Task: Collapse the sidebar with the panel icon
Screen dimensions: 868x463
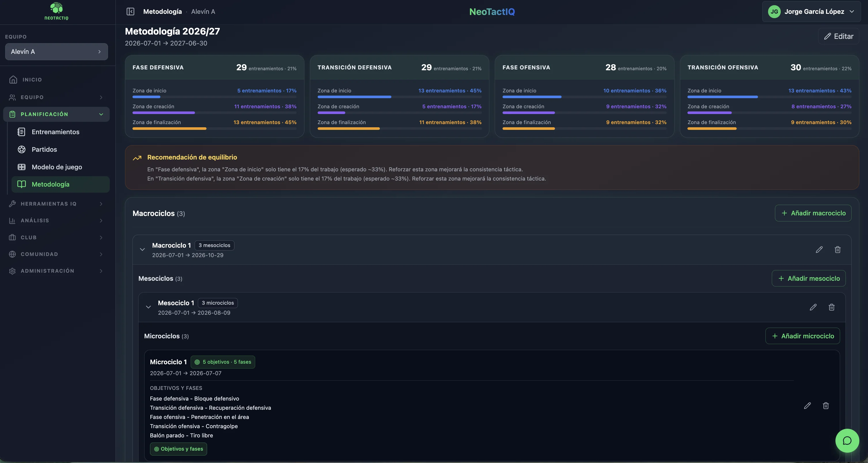Action: tap(130, 12)
